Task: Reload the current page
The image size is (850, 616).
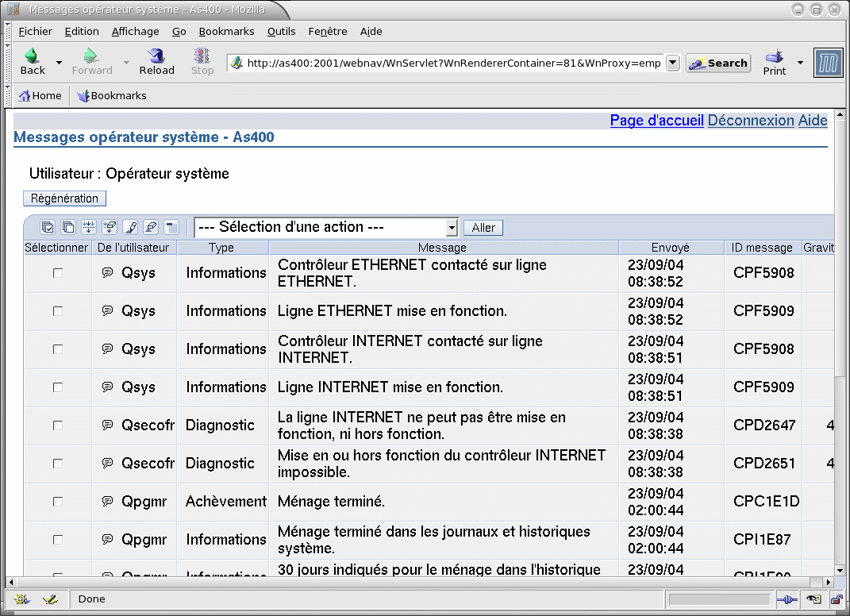Action: 156,56
